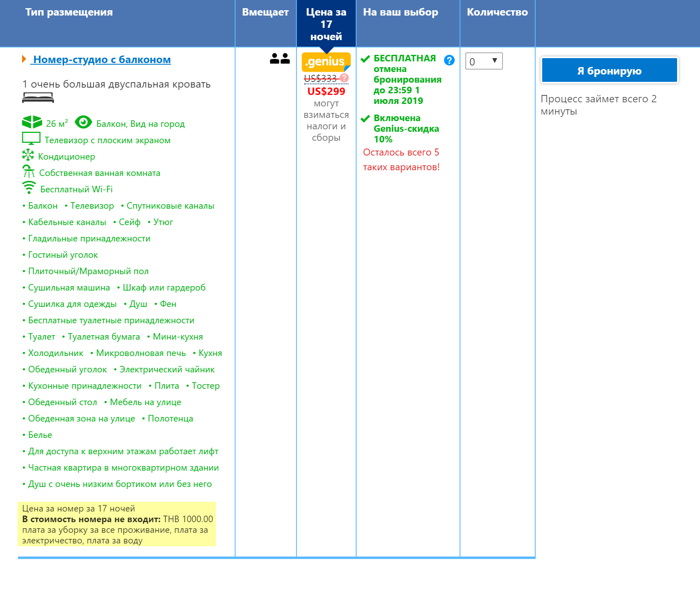Viewport: 700px width, 595px height.
Task: Click the Гостиный уголок amenity
Action: pyautogui.click(x=63, y=255)
